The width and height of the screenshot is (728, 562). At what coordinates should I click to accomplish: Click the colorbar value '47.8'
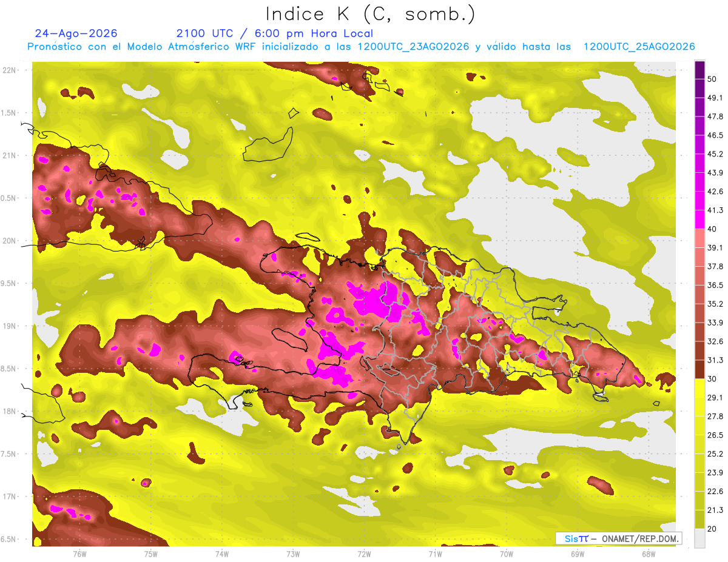pos(715,116)
